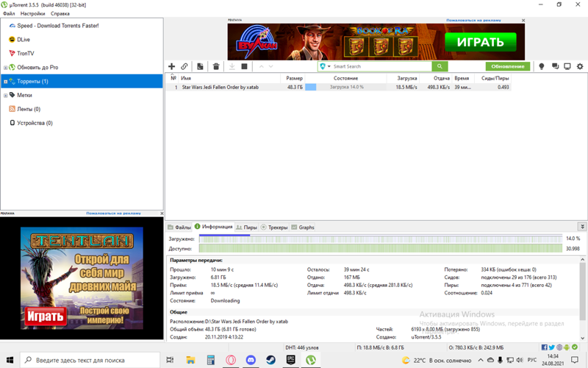Expand the Обновить до Pro tree node
This screenshot has width=588, height=368.
[x=5, y=68]
